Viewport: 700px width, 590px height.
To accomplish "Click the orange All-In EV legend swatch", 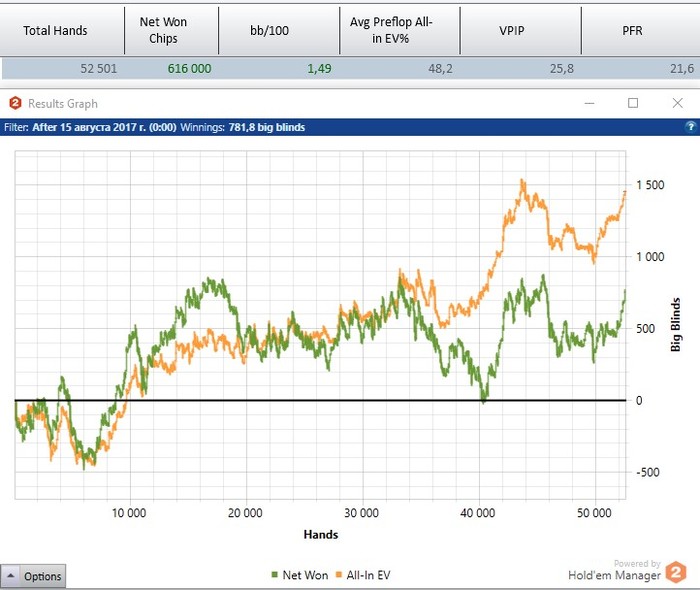I will 338,575.
